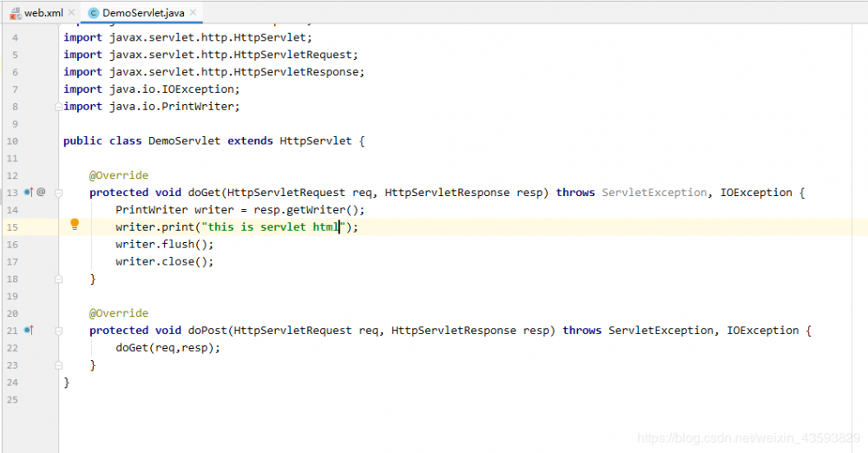The width and height of the screenshot is (868, 453).
Task: Close the web.xml tab
Action: point(71,12)
